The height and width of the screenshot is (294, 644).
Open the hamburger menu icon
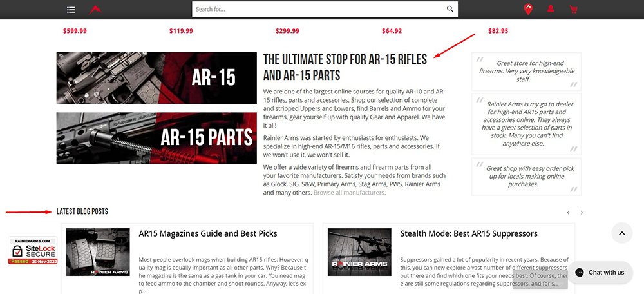[71, 10]
